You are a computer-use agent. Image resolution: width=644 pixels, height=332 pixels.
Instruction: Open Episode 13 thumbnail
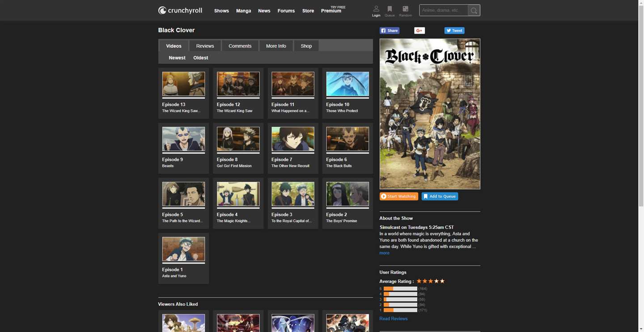pyautogui.click(x=183, y=84)
